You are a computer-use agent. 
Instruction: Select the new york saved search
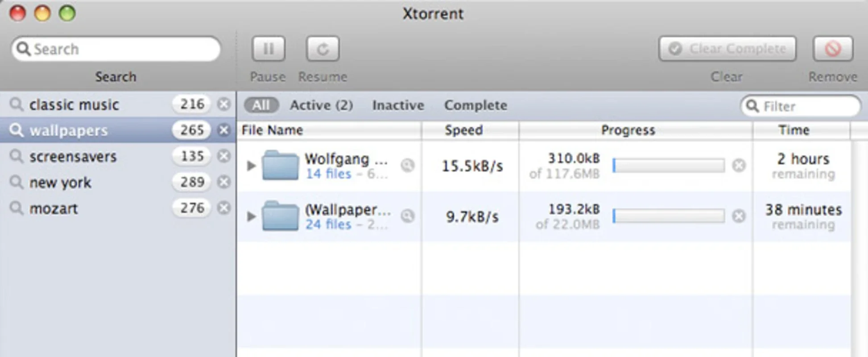click(x=118, y=182)
